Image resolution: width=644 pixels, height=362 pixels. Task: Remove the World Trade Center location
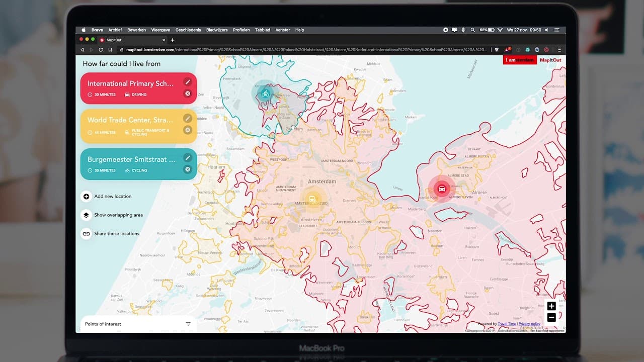click(x=188, y=130)
